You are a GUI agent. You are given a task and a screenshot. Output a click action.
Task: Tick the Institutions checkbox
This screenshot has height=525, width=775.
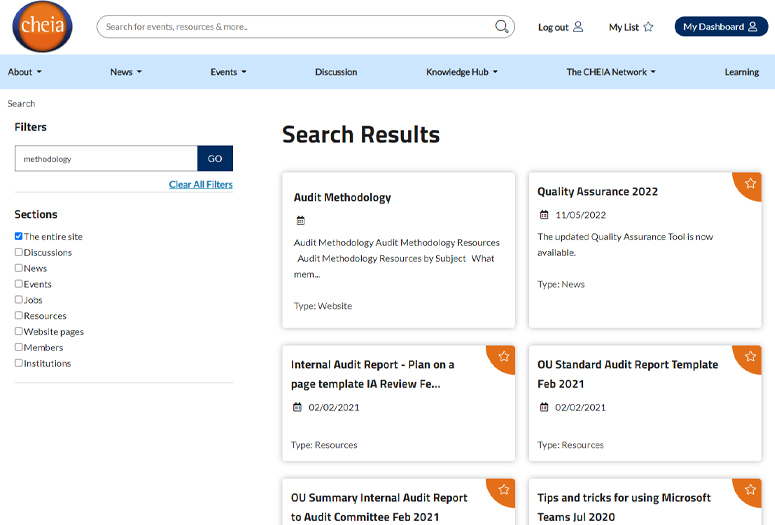[x=19, y=363]
